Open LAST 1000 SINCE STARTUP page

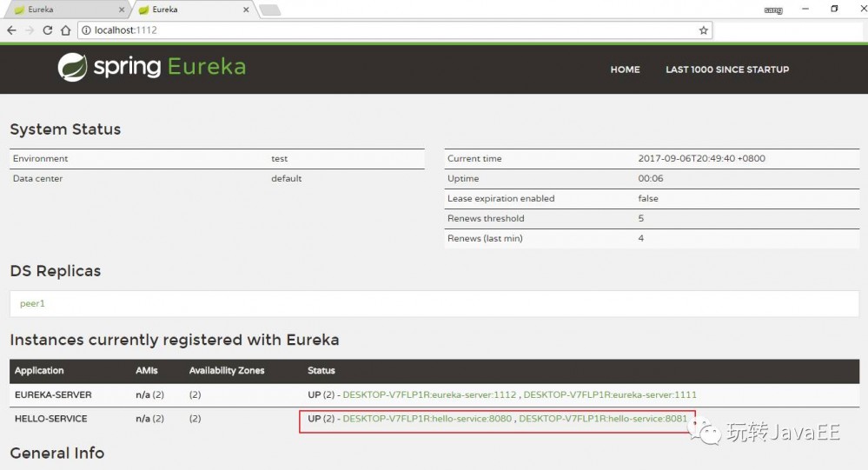point(727,70)
